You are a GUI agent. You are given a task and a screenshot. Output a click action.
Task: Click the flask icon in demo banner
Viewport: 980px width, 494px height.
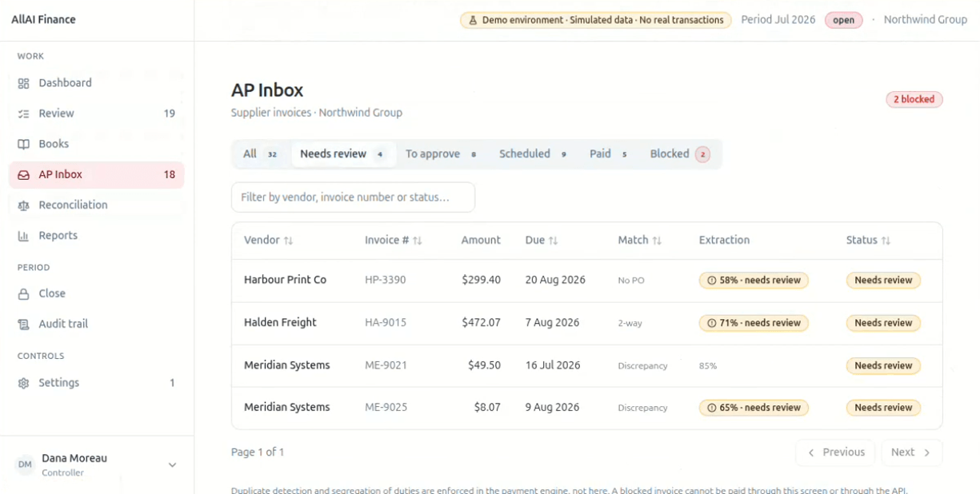[x=473, y=20]
